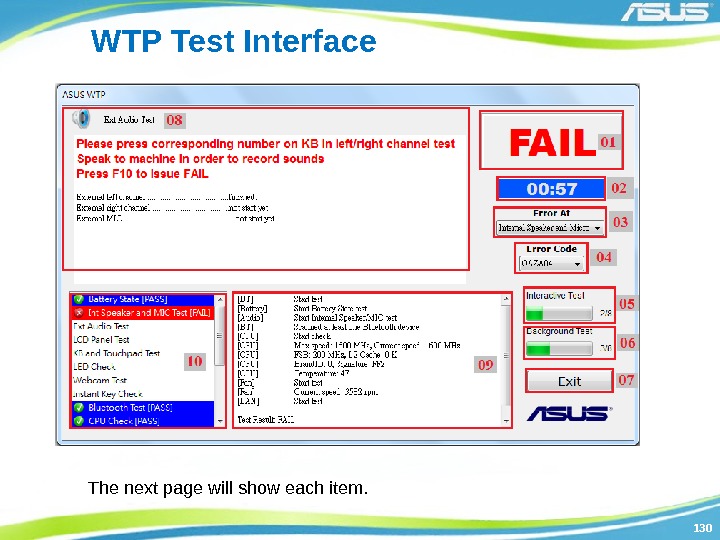Click the ASUS logo inside the WTP window
The height and width of the screenshot is (540, 720).
pos(569,413)
